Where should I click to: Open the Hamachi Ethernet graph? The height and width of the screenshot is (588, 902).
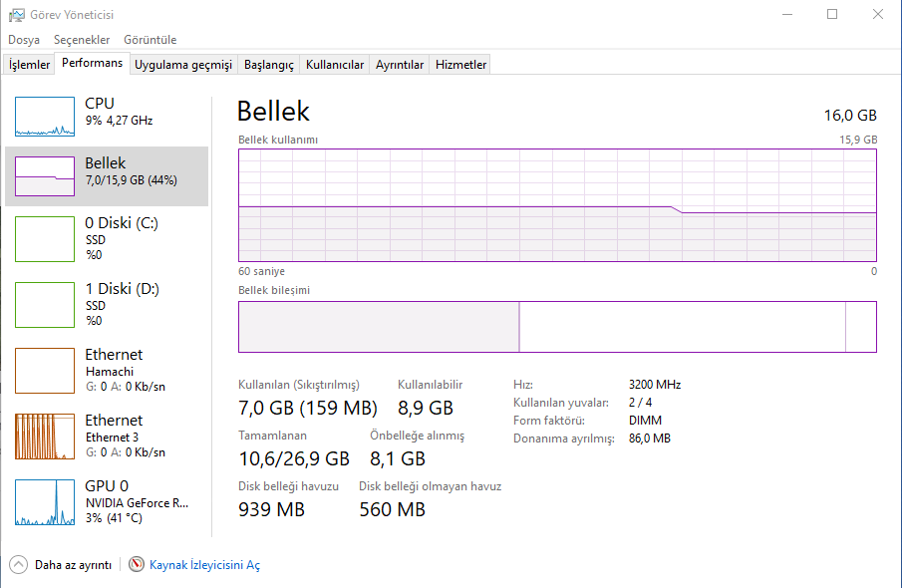coord(45,371)
